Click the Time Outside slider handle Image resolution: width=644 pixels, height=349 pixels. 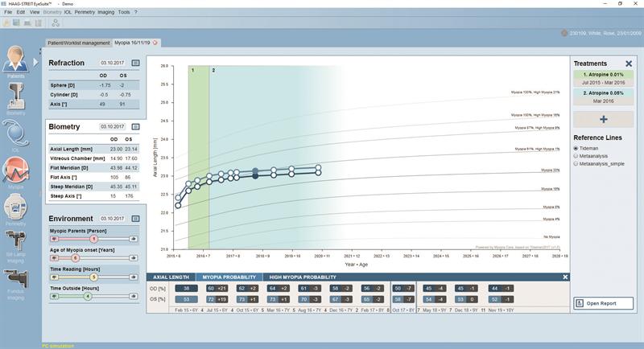tap(88, 296)
